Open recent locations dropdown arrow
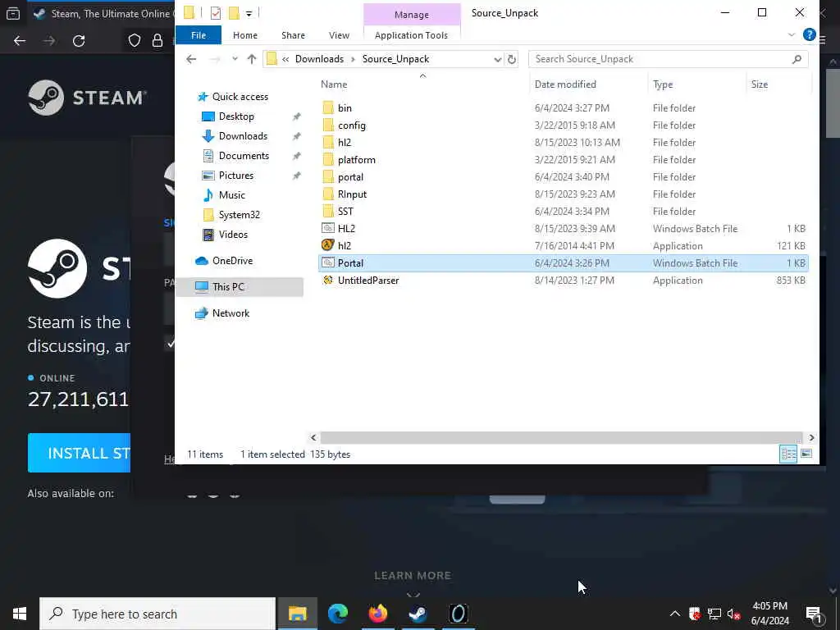 point(235,59)
